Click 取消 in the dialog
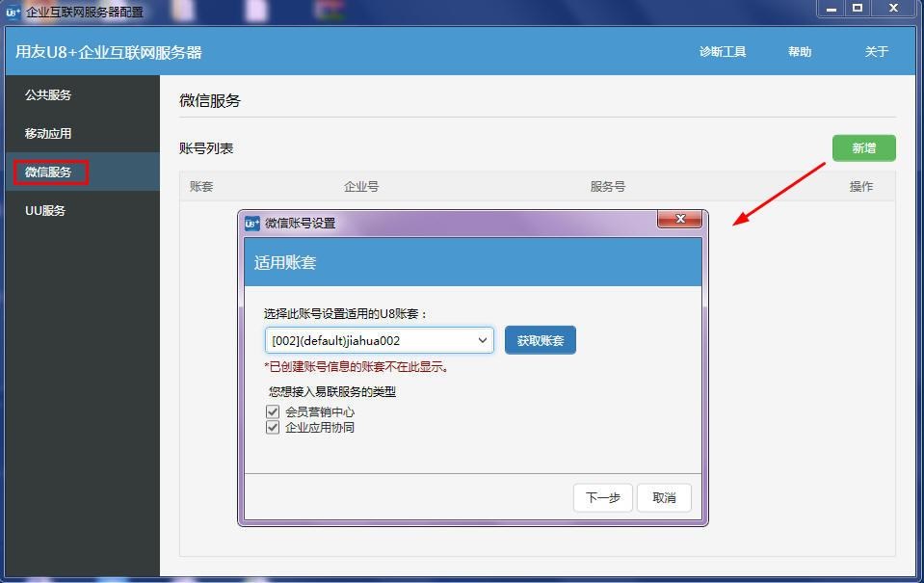Image resolution: width=924 pixels, height=583 pixels. point(664,498)
